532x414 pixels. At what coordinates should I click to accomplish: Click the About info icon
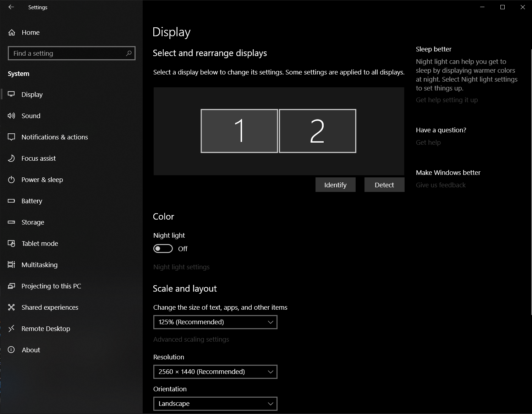click(x=11, y=350)
